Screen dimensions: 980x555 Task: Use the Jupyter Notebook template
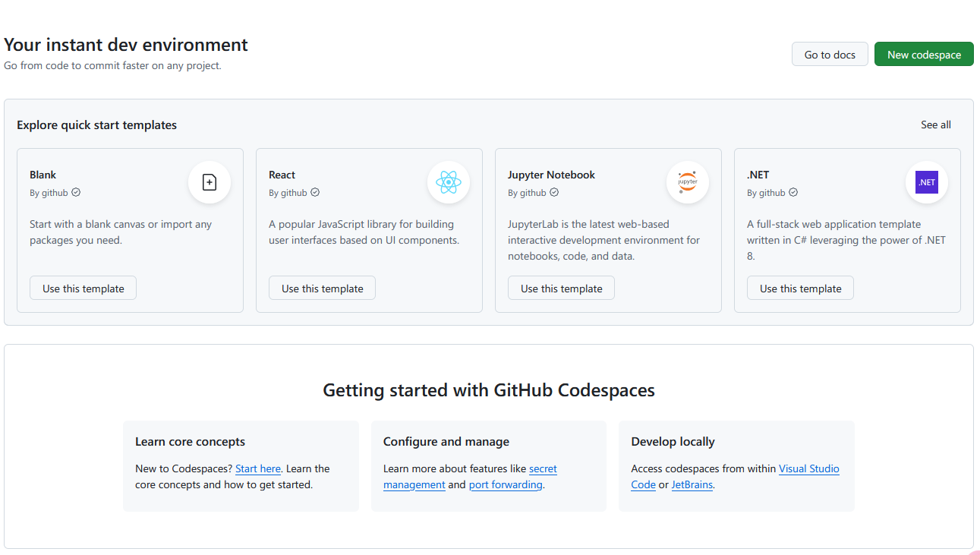(x=562, y=289)
